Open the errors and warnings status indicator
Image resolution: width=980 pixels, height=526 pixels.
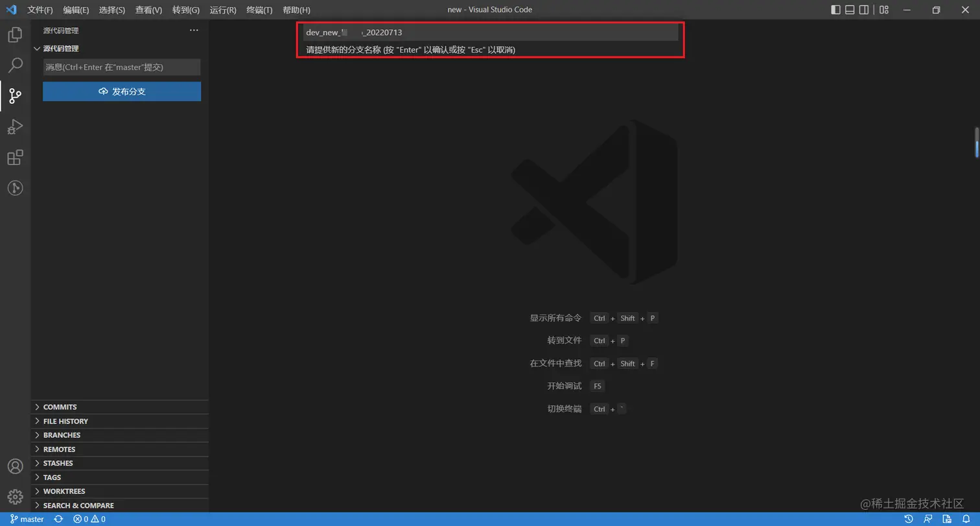(x=89, y=519)
